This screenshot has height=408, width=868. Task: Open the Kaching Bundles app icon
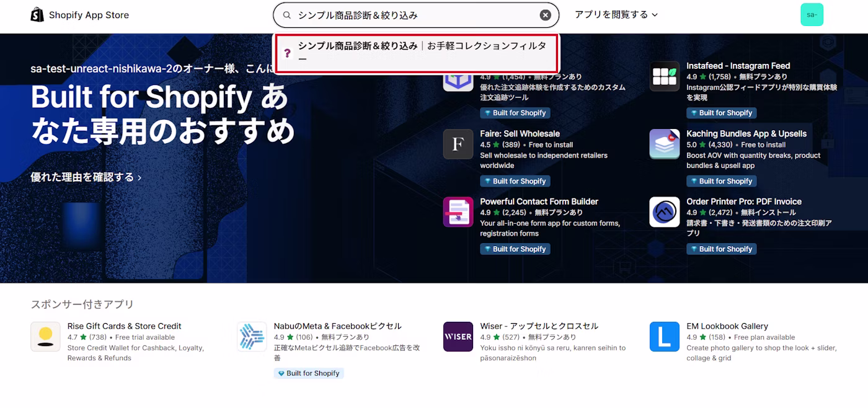(x=665, y=144)
